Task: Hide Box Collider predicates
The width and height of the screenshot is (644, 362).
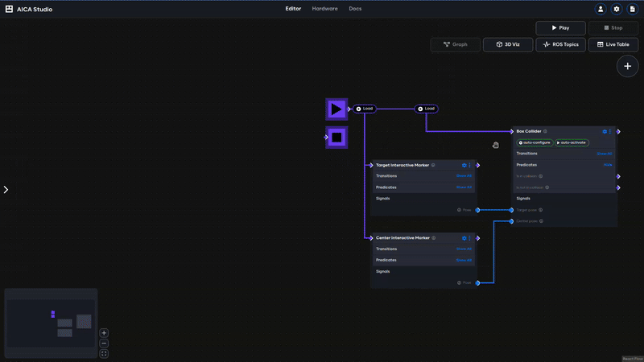Action: (608, 165)
